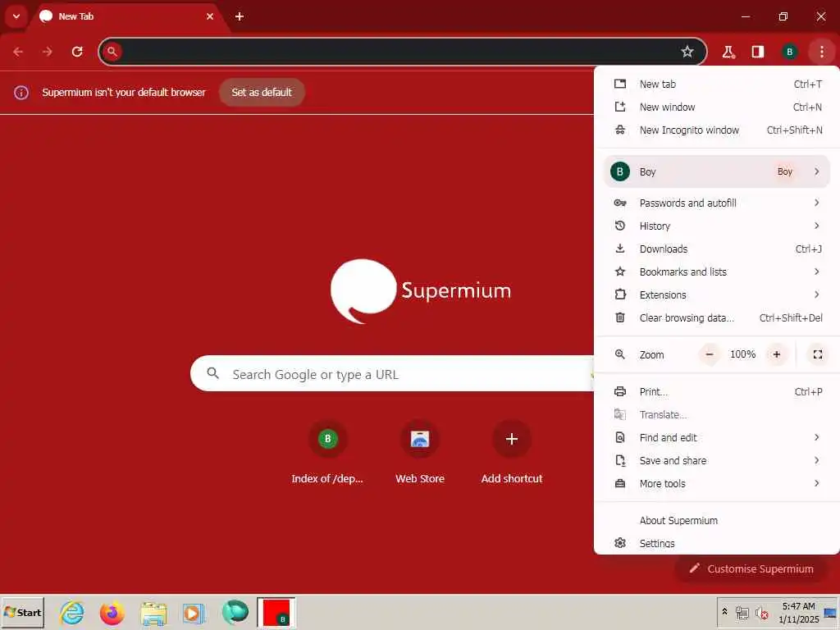
Task: Expand Bookmarks and lists submenu
Action: [717, 272]
